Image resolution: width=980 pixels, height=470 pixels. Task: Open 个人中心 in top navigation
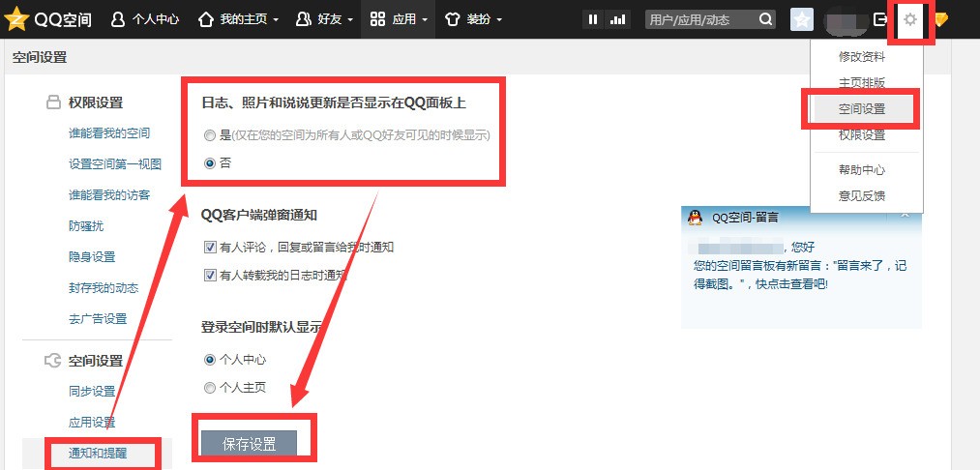pos(155,19)
